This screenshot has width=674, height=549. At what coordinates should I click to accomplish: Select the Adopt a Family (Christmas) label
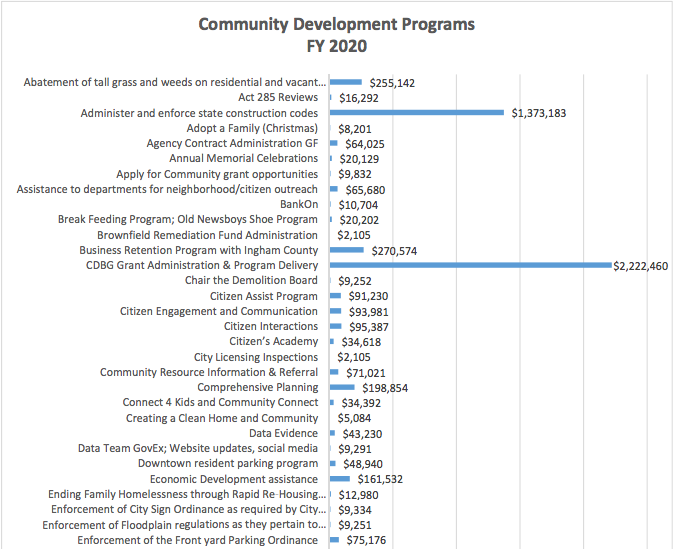point(252,128)
